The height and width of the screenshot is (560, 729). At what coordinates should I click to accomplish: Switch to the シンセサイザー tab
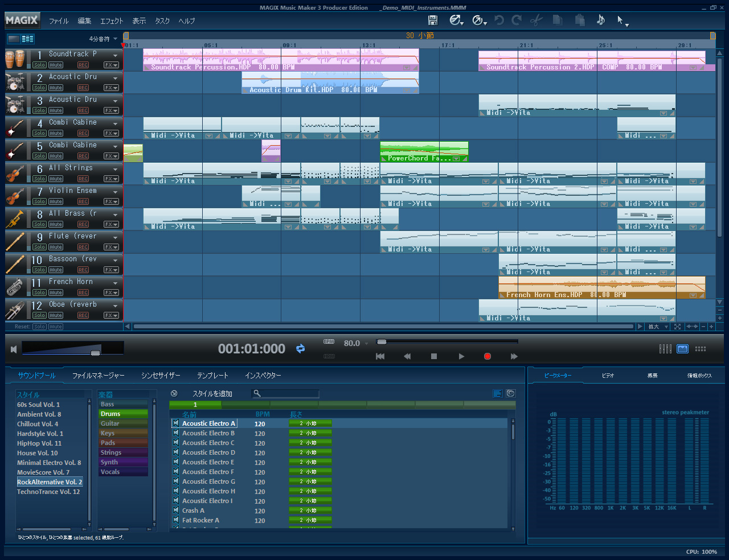click(161, 376)
